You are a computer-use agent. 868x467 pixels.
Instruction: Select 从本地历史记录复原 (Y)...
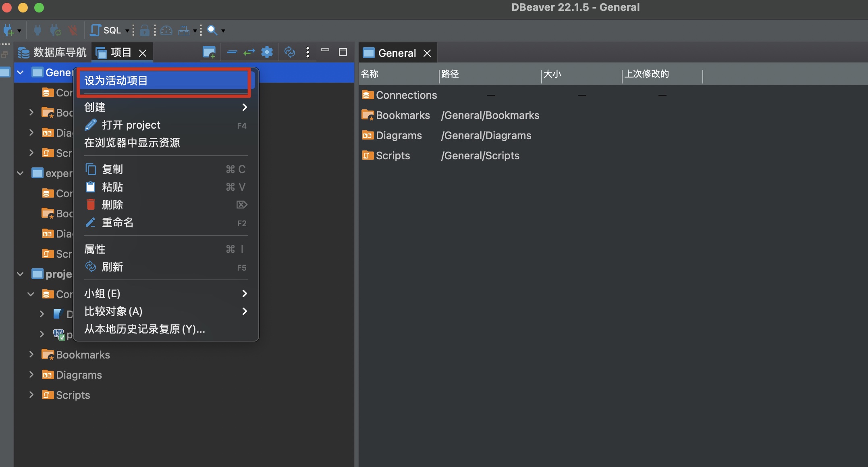[165, 329]
